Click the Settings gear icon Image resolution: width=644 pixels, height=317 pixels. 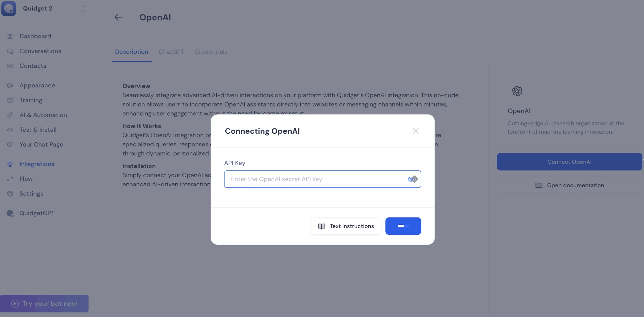tap(10, 194)
